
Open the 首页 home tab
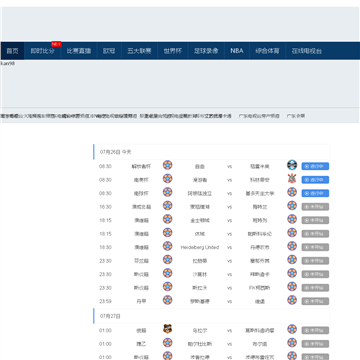click(x=12, y=51)
